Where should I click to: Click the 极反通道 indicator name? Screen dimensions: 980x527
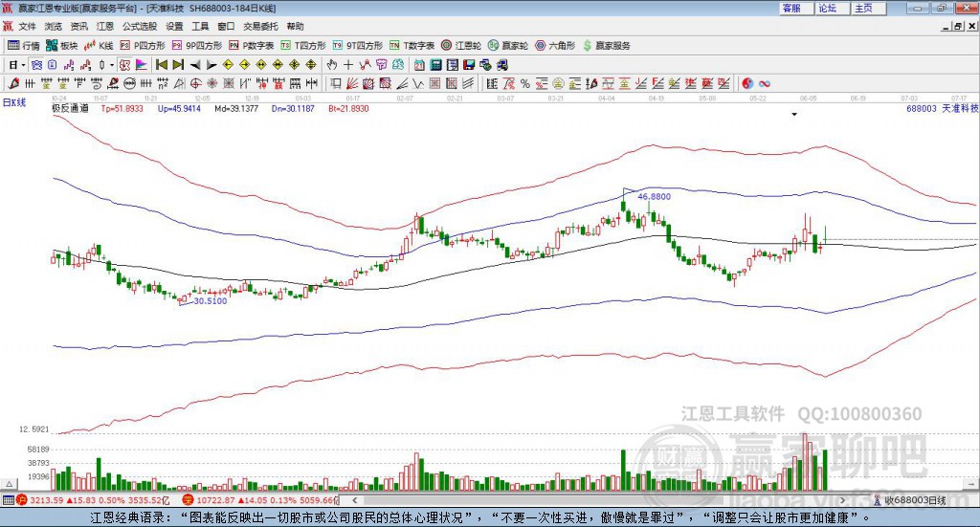pos(70,109)
